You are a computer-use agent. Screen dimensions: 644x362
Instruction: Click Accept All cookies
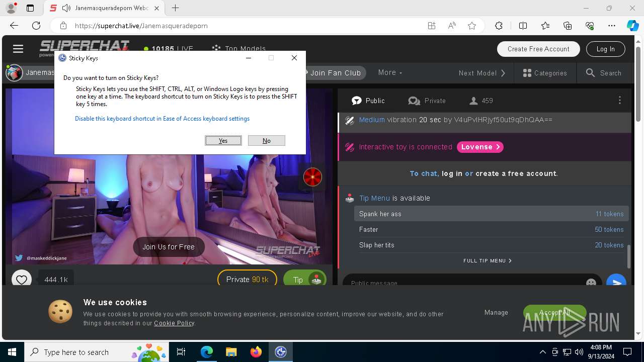pyautogui.click(x=554, y=312)
